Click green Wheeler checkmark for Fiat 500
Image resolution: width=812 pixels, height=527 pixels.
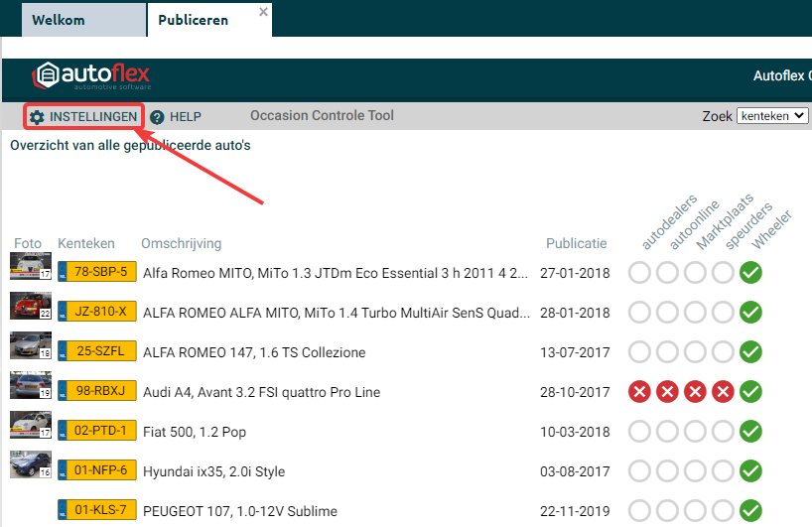point(751,432)
